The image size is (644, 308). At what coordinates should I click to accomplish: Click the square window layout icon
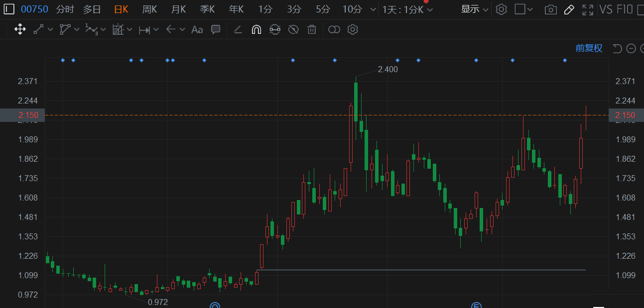519,9
